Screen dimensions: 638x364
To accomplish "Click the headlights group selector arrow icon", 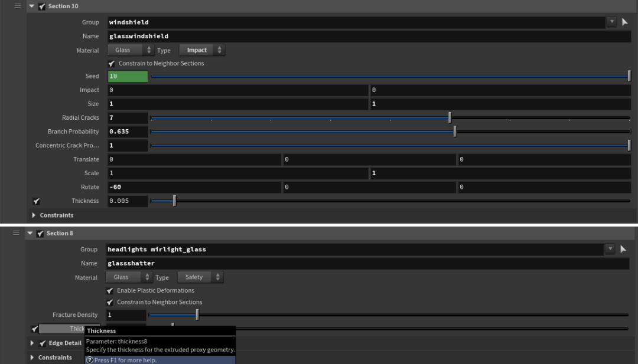I will pos(623,250).
